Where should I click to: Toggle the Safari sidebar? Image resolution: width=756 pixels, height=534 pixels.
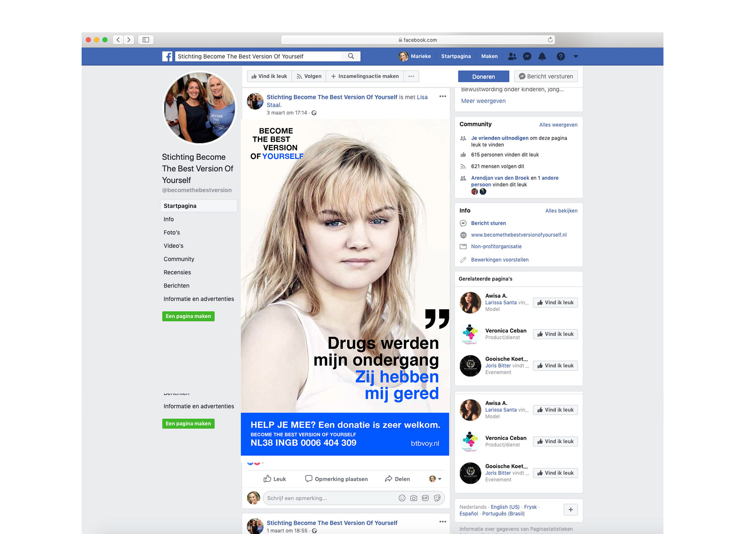coord(146,40)
